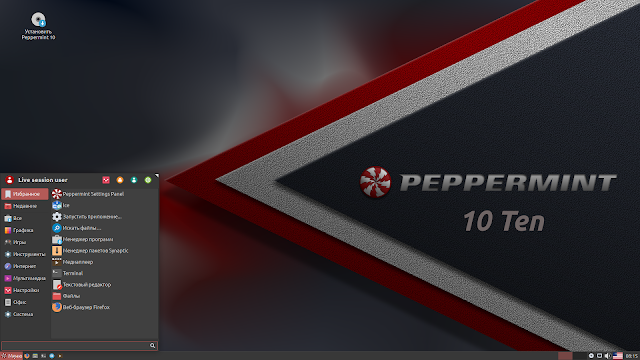Click the round update notifier tray icon

pyautogui.click(x=591, y=356)
